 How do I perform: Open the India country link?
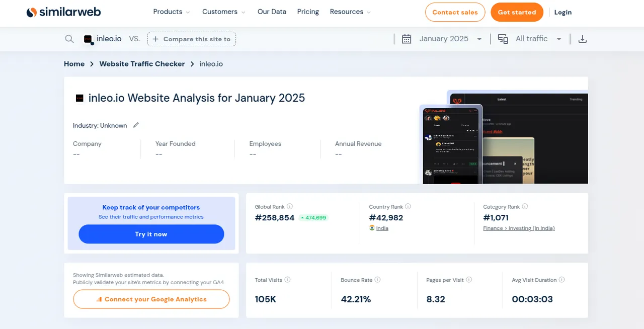(382, 228)
